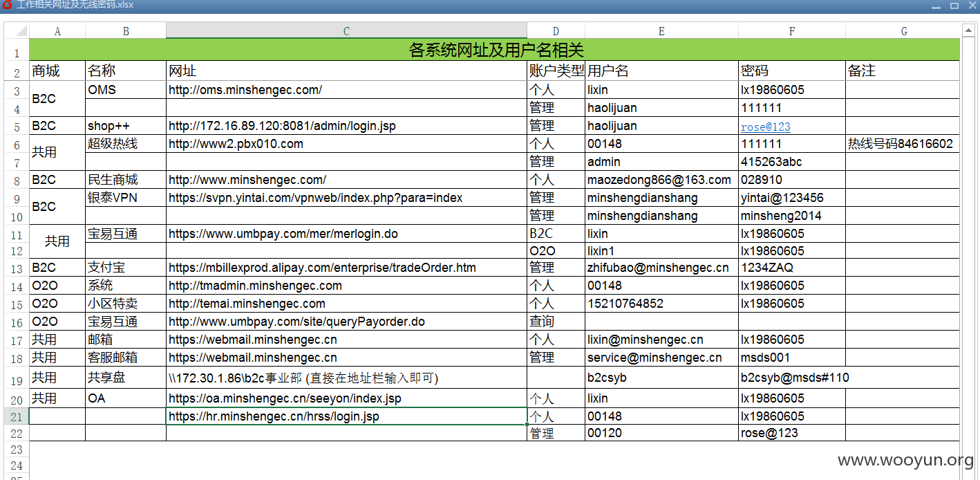Click the 备注 header cell
Screen dimensions: 980x480
903,71
